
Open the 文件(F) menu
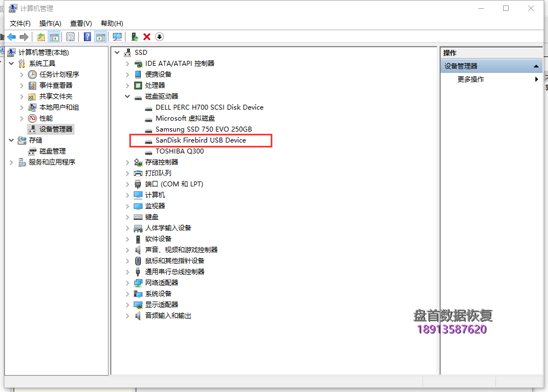(x=20, y=24)
